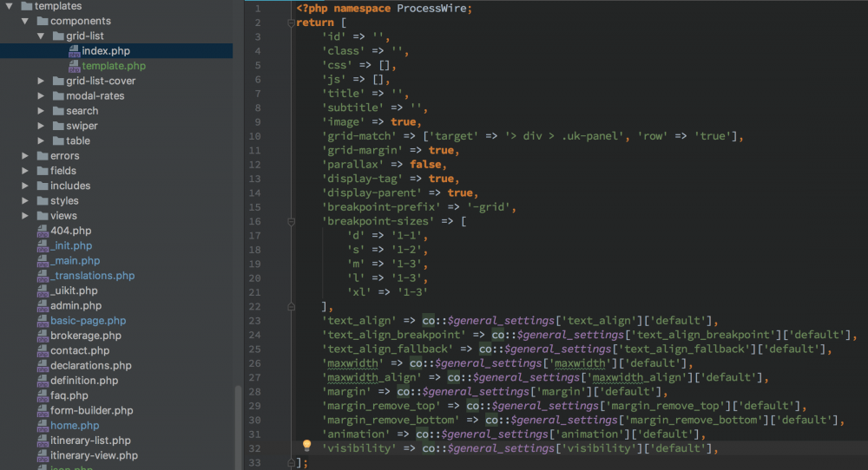Click the folder icon next to styles
The width and height of the screenshot is (868, 470).
(42, 201)
